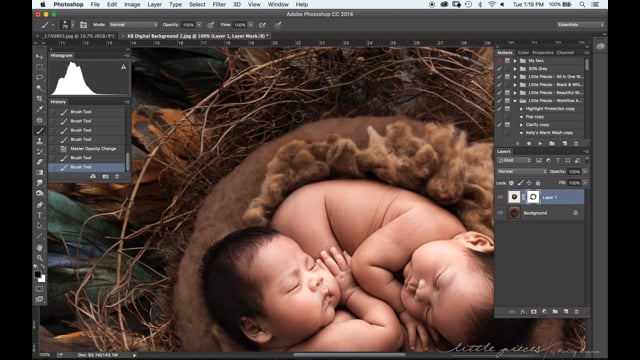Select the History Brush tool

39,152
